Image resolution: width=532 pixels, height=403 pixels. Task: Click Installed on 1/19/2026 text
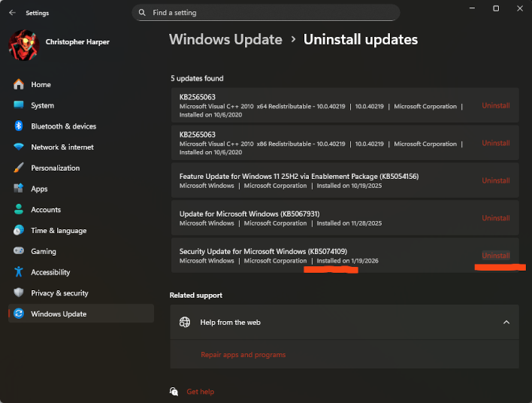tap(347, 261)
